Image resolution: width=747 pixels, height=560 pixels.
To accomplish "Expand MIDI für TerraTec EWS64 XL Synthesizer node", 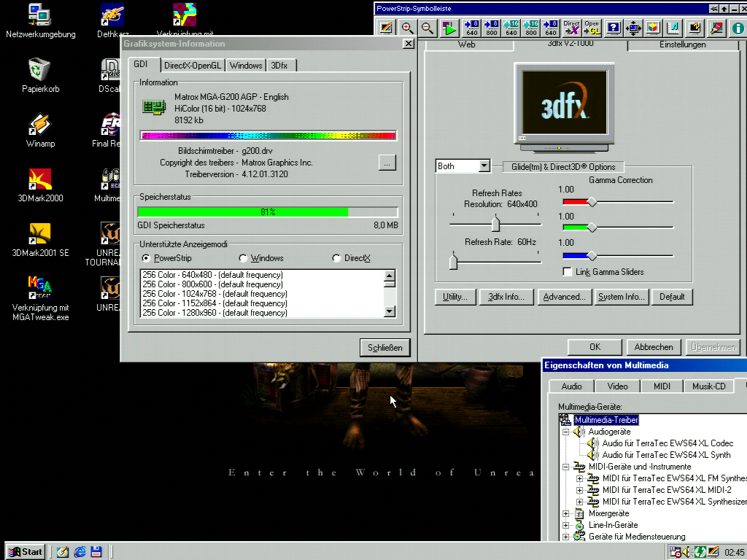I will click(579, 502).
